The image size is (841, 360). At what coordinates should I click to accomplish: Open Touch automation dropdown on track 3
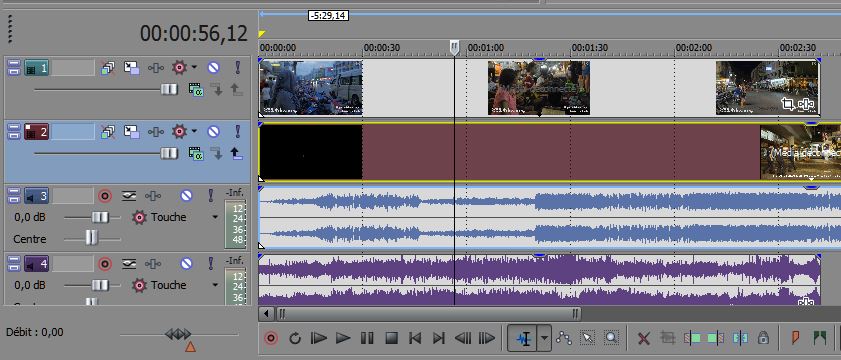215,217
